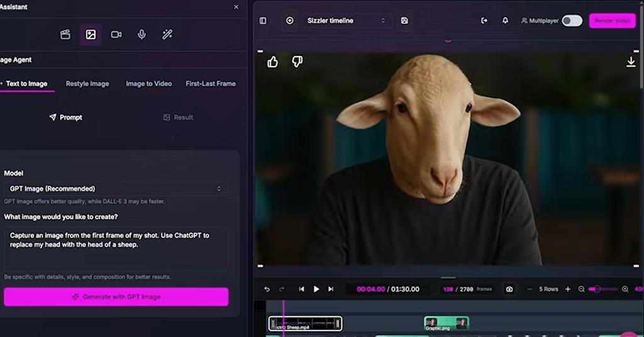
Task: Select the Prompt sub-tab
Action: pos(65,118)
